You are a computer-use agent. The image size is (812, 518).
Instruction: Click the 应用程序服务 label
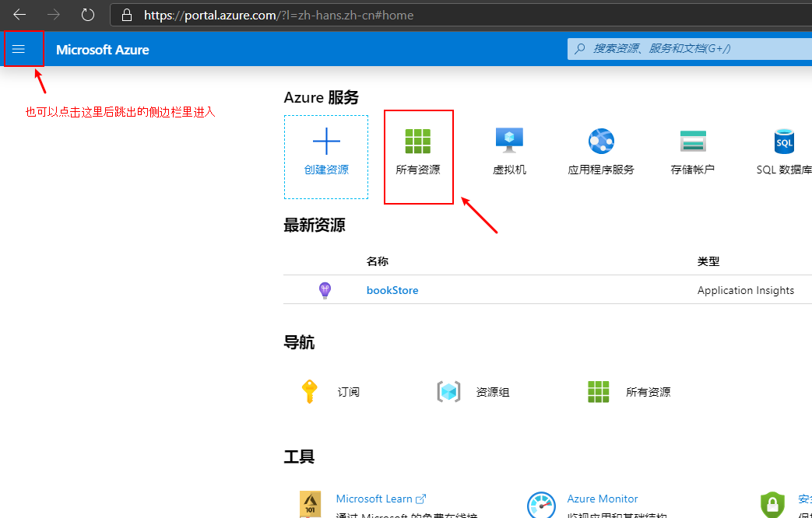pyautogui.click(x=601, y=170)
